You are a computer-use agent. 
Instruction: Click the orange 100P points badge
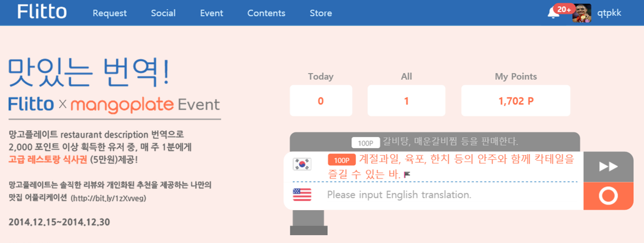click(341, 160)
